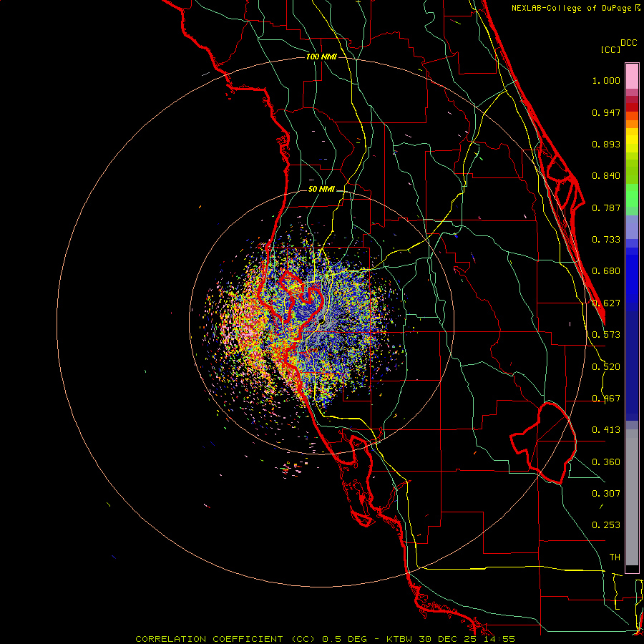Select the 0.520 scale value

(606, 367)
